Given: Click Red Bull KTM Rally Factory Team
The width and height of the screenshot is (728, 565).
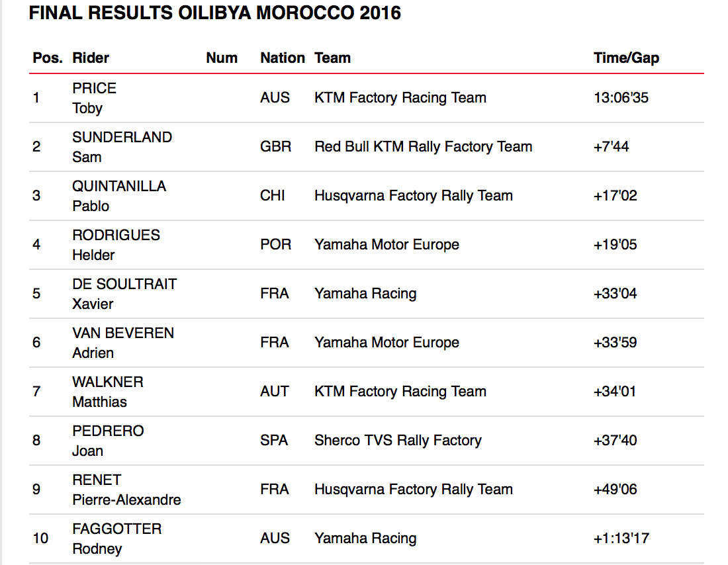Looking at the screenshot, I should pyautogui.click(x=423, y=147).
